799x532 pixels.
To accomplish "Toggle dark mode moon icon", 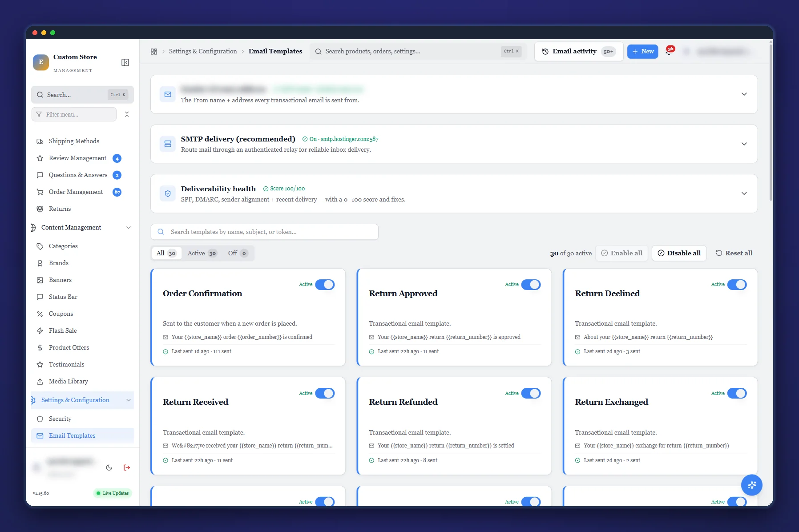I will tap(109, 468).
